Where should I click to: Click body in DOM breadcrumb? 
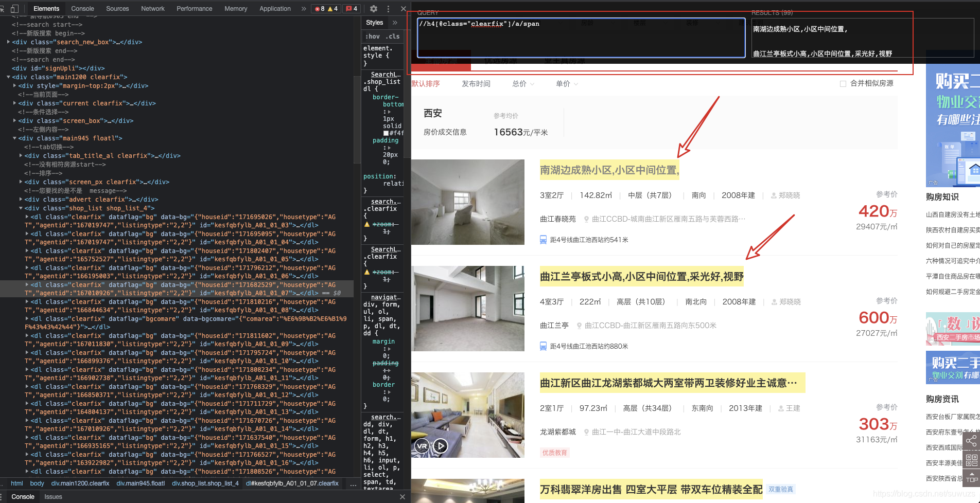[37, 483]
